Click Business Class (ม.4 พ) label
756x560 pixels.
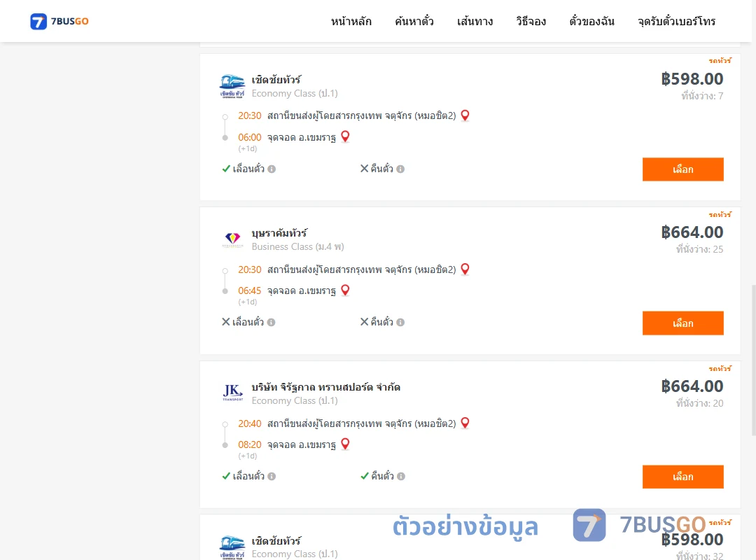pos(297,246)
